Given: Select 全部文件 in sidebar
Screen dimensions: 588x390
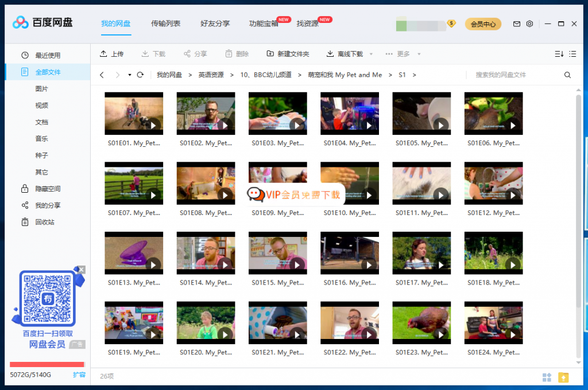Looking at the screenshot, I should [48, 72].
